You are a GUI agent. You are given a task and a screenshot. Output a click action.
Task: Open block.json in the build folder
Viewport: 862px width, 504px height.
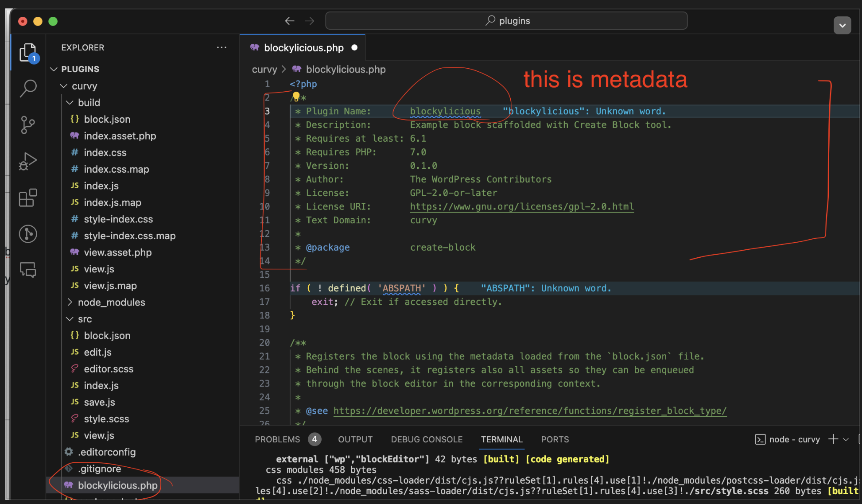coord(107,120)
